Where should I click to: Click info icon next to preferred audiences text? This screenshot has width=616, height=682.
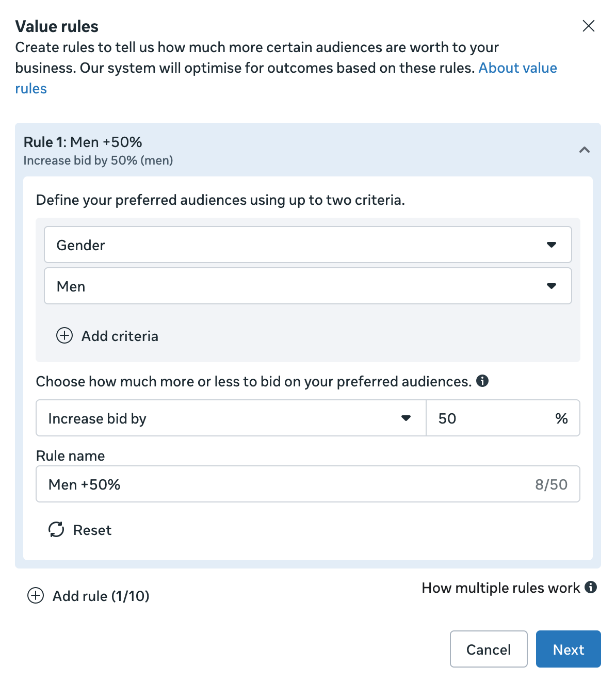pyautogui.click(x=482, y=381)
